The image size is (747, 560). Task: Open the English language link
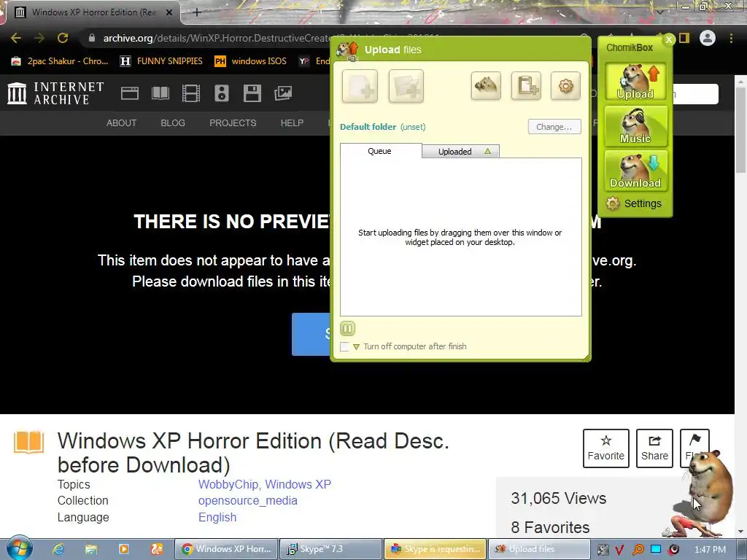[217, 517]
